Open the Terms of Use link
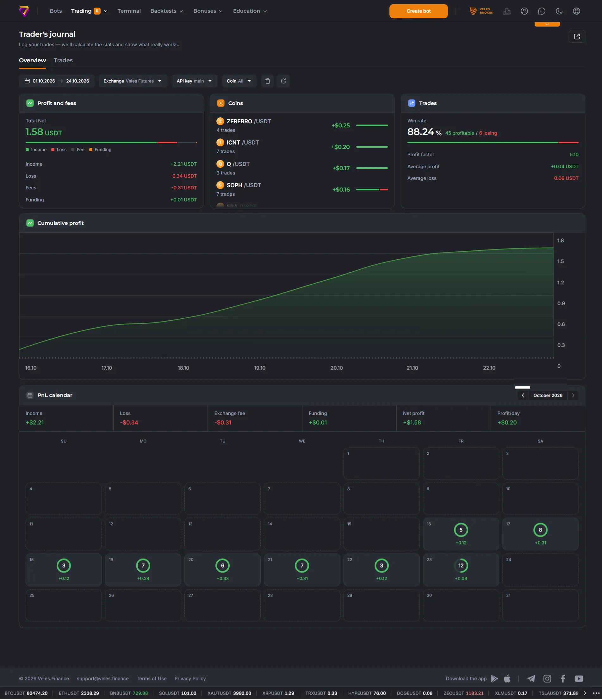The width and height of the screenshot is (602, 700). pos(152,679)
